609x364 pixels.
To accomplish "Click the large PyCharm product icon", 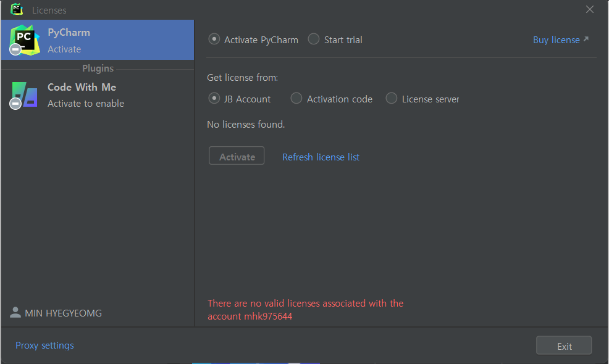I will pos(25,40).
